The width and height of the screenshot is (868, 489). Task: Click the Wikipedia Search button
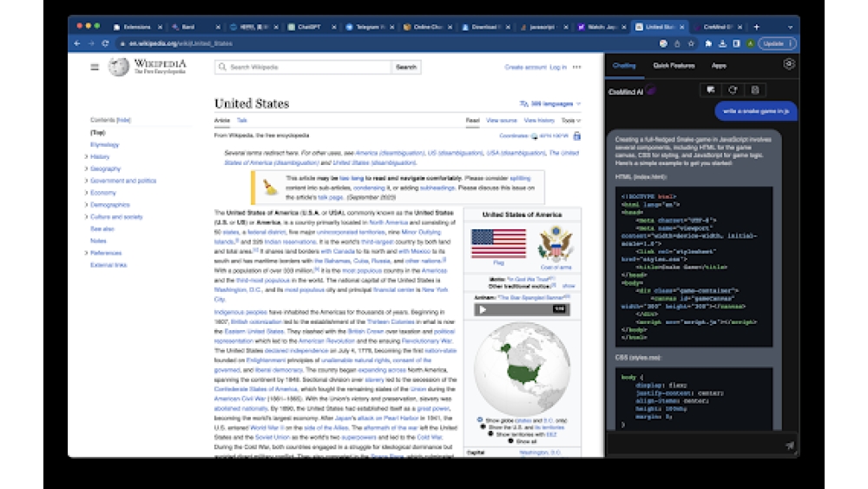coord(405,67)
